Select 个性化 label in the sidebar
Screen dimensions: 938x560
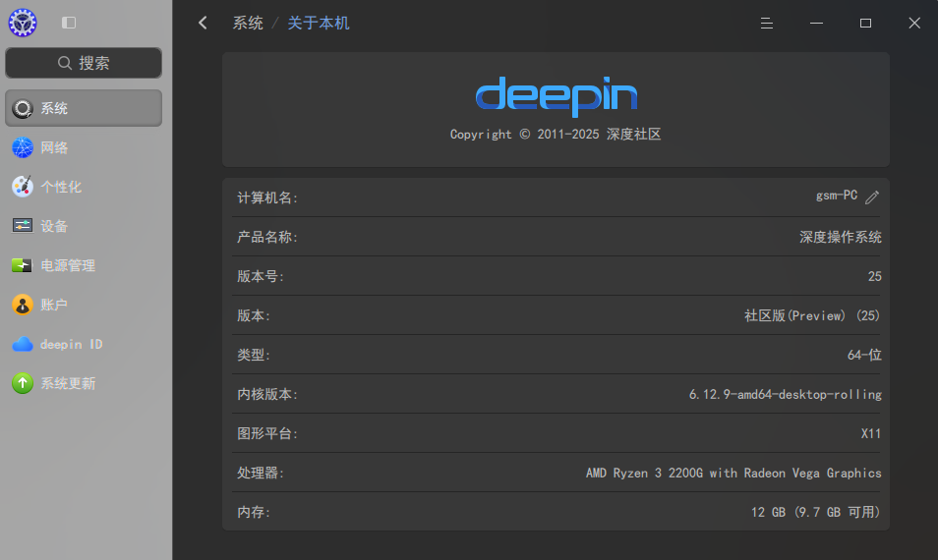(x=60, y=187)
